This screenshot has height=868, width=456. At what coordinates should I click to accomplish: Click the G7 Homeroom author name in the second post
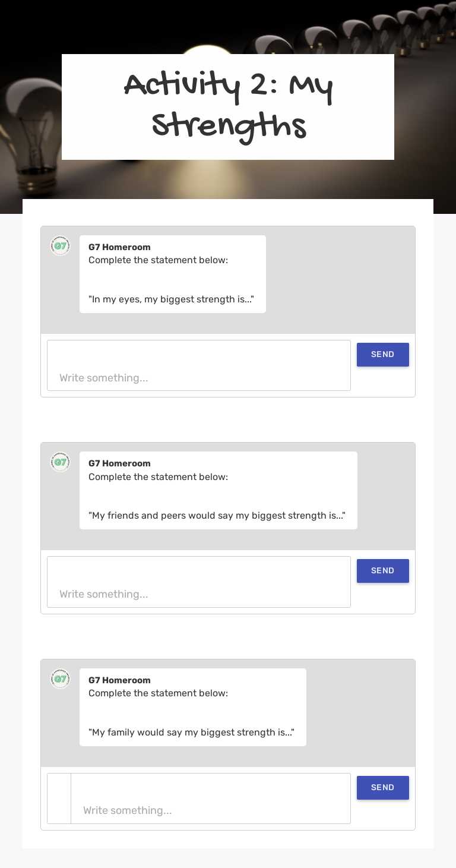(x=119, y=463)
